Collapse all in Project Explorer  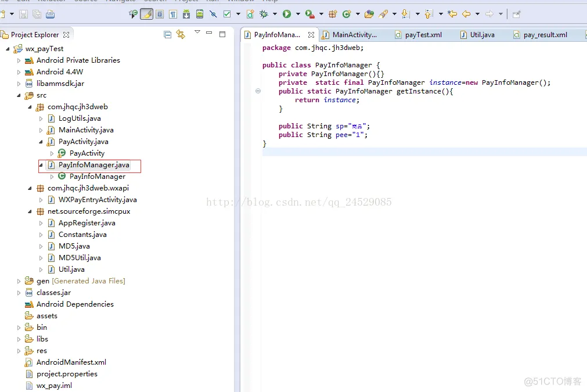(x=168, y=34)
